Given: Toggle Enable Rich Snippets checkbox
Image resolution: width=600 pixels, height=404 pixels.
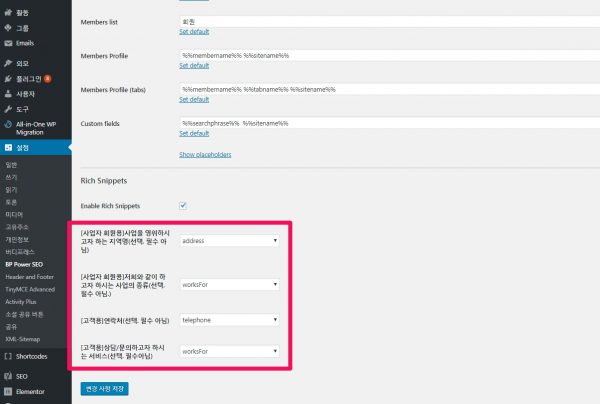Looking at the screenshot, I should pyautogui.click(x=183, y=205).
